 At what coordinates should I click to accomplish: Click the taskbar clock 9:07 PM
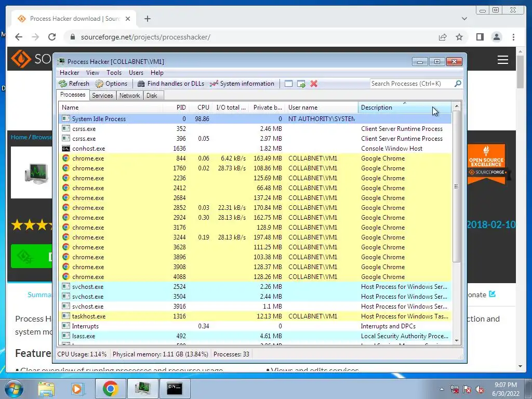pos(506,385)
